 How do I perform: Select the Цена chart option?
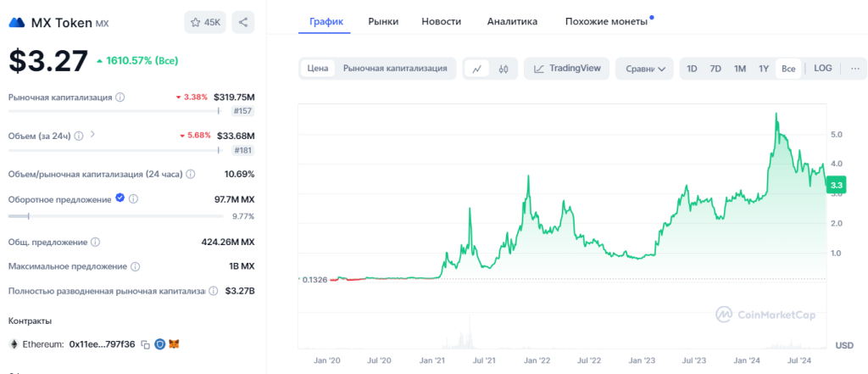point(318,69)
